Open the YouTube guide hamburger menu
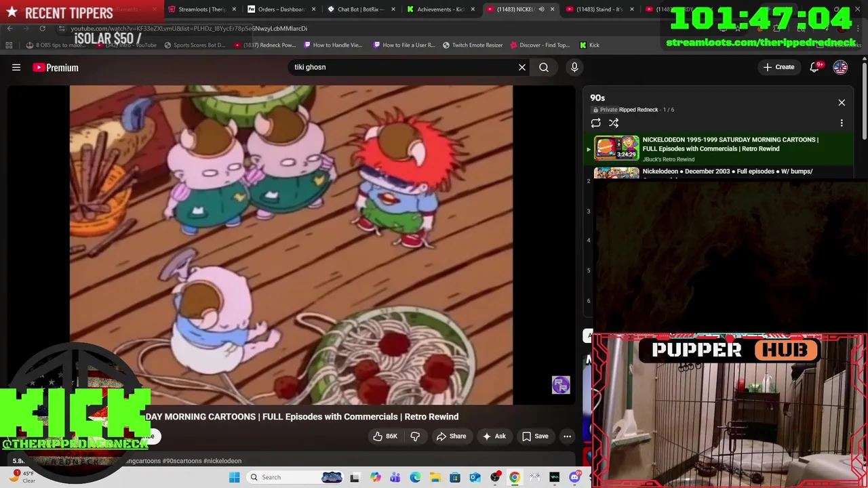The image size is (868, 488). (16, 67)
